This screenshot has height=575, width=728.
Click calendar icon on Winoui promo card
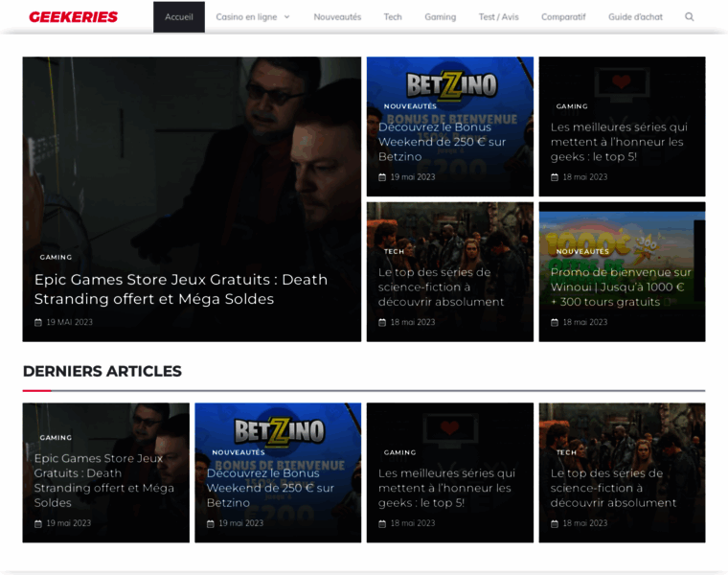click(555, 322)
